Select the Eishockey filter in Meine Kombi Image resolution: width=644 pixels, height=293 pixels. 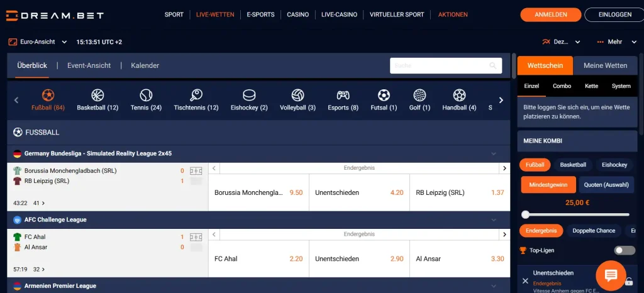[614, 165]
